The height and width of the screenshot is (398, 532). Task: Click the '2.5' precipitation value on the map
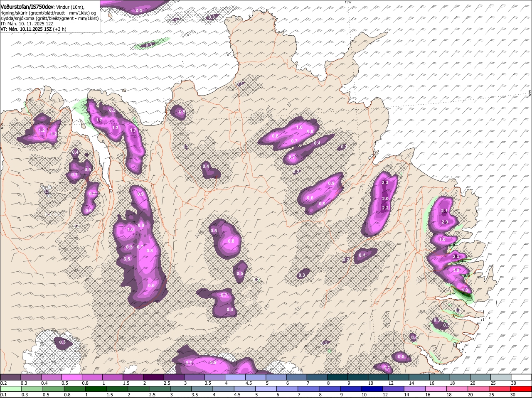pos(456,256)
